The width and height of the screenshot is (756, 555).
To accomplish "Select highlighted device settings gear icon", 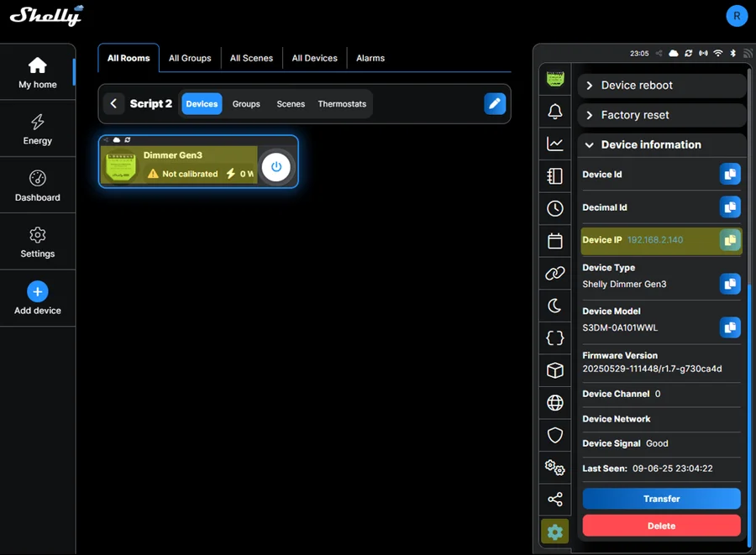I will 555,531.
